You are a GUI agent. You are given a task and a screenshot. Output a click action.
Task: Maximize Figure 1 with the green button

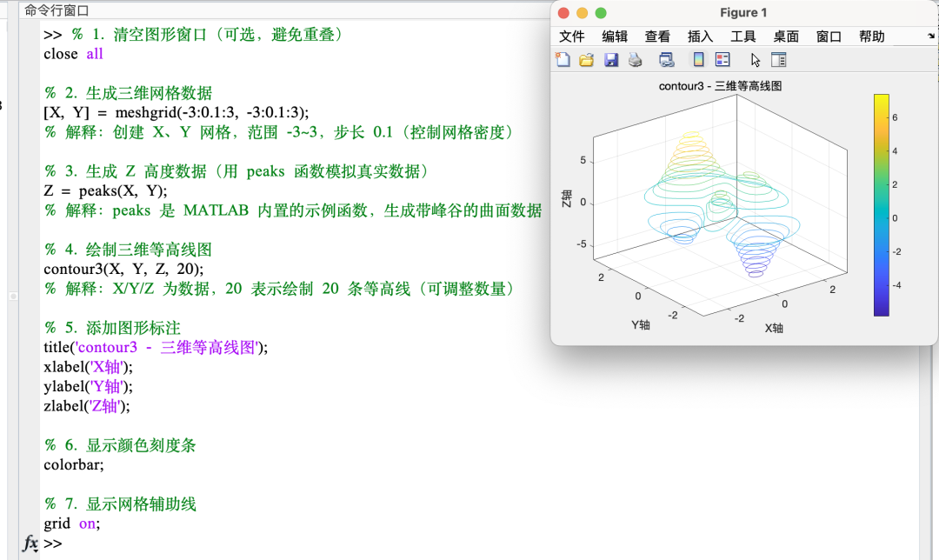pos(601,13)
